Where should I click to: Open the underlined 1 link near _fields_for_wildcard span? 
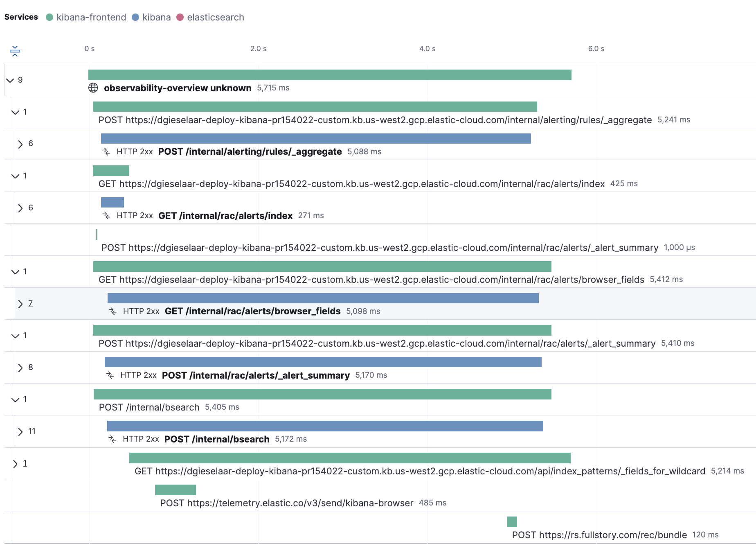point(24,463)
